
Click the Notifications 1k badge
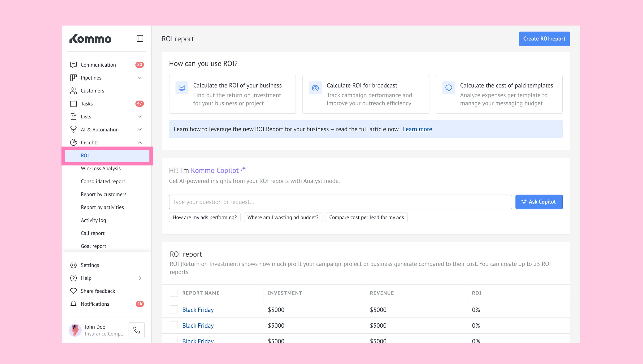coord(139,304)
